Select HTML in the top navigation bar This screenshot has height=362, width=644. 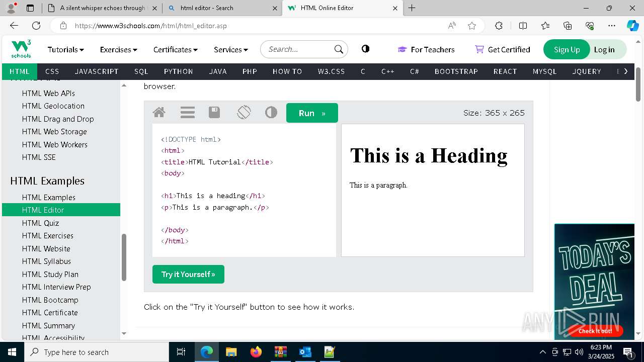(x=20, y=71)
